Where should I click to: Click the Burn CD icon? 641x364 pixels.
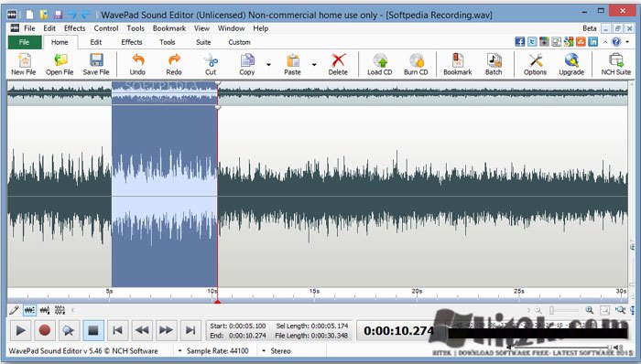pyautogui.click(x=416, y=64)
